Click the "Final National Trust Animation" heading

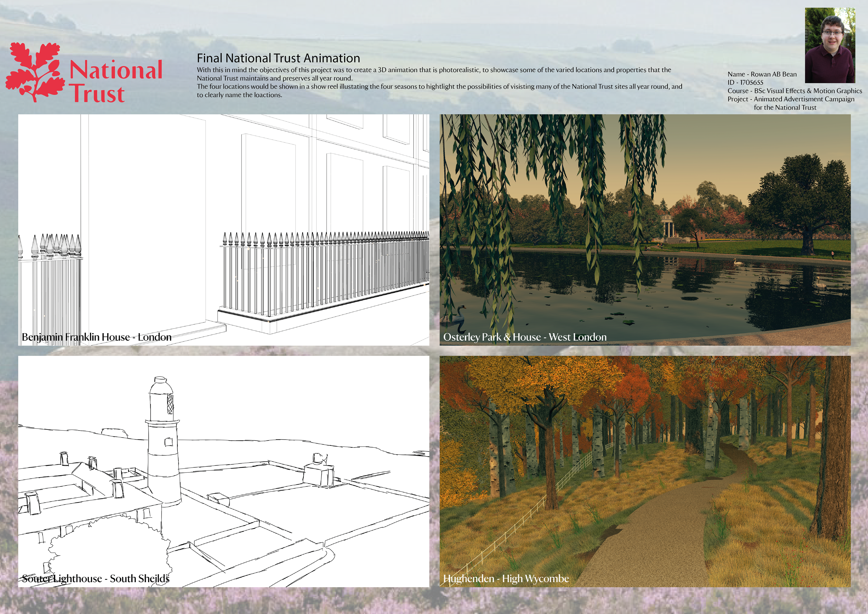278,58
